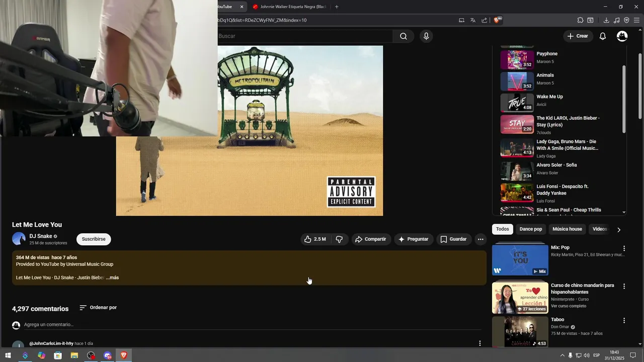Save video with Guardar button
Viewport: 644px width, 362px height.
[453, 239]
